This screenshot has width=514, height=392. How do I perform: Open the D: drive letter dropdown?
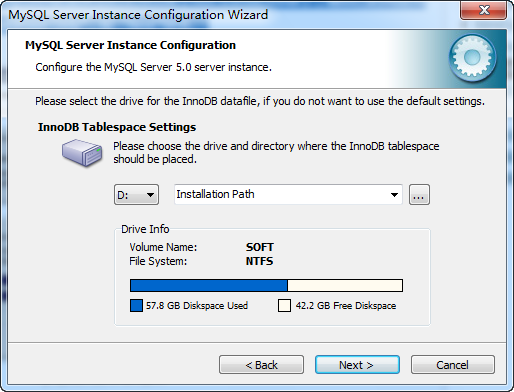[x=136, y=194]
